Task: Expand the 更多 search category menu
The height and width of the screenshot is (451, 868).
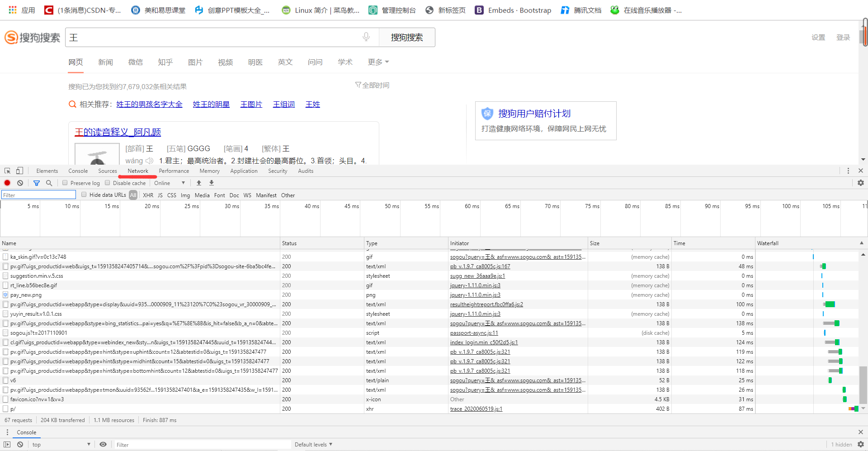Action: [x=378, y=62]
